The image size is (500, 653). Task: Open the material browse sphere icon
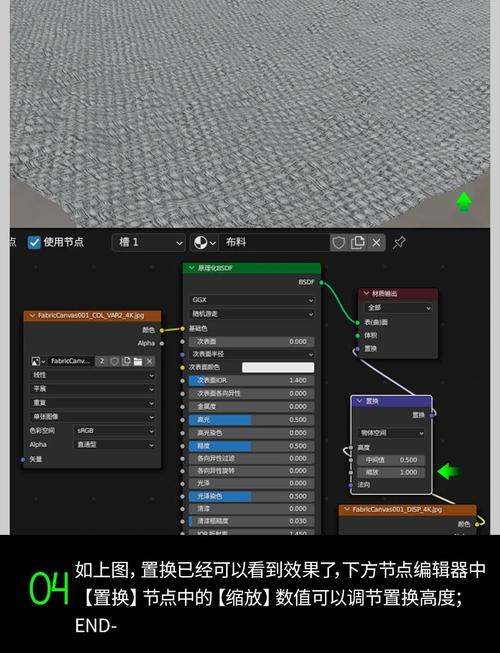[204, 242]
